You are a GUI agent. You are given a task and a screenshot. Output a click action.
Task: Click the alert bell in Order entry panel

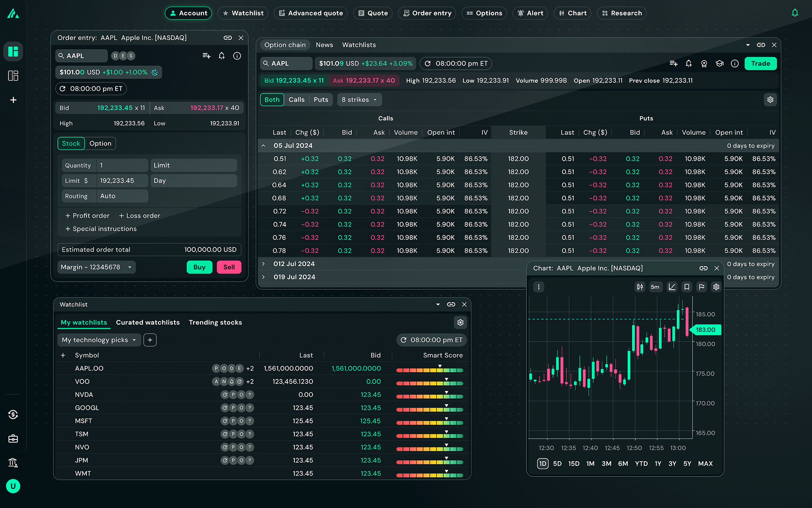tap(222, 56)
